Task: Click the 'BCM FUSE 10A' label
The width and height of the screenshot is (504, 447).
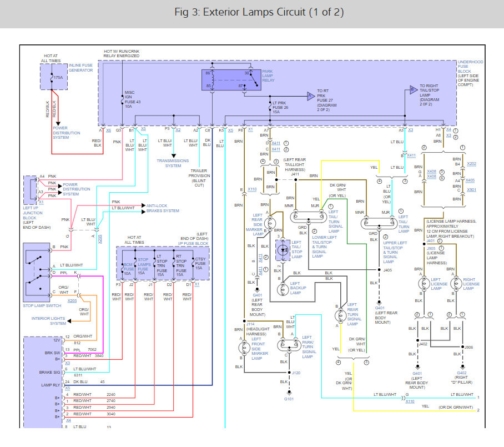Action: point(129,269)
